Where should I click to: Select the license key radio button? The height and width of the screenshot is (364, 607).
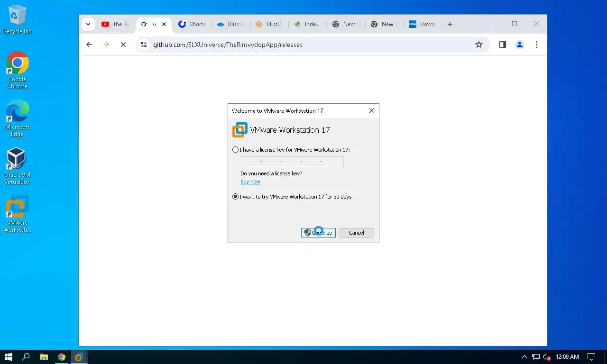(x=236, y=150)
